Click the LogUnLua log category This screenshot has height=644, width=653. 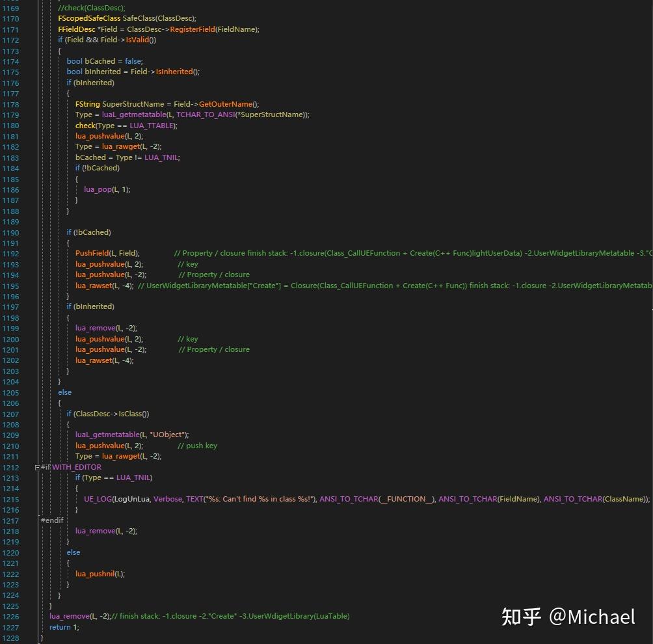[131, 499]
